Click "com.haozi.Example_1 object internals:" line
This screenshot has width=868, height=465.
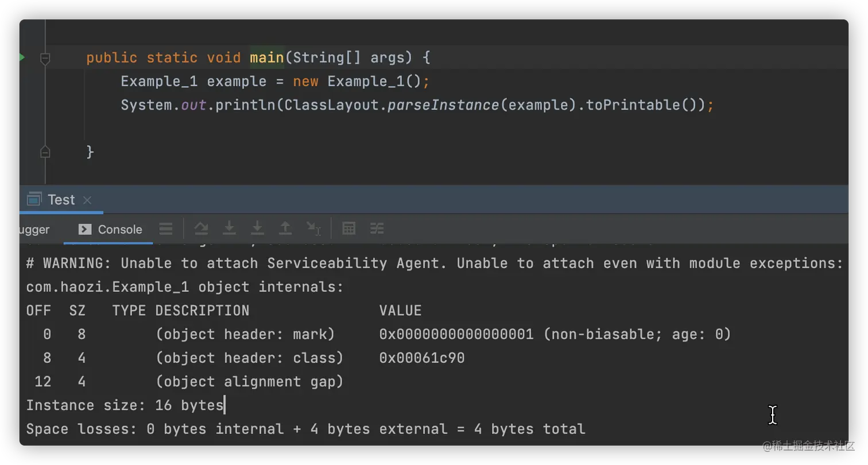pos(185,287)
